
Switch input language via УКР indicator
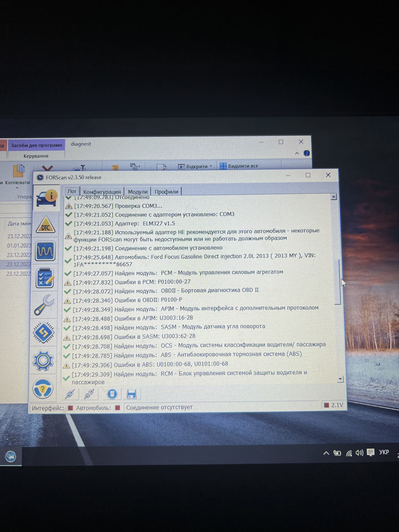[384, 452]
